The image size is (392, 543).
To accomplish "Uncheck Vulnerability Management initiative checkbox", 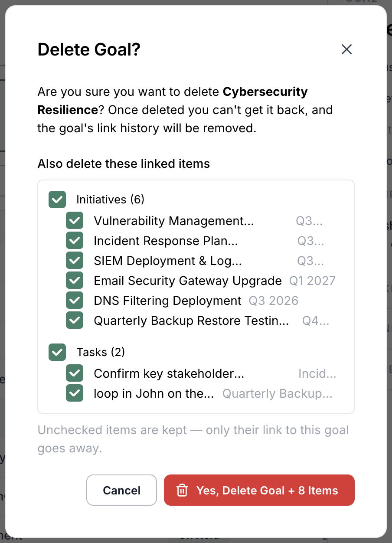I will [x=75, y=221].
